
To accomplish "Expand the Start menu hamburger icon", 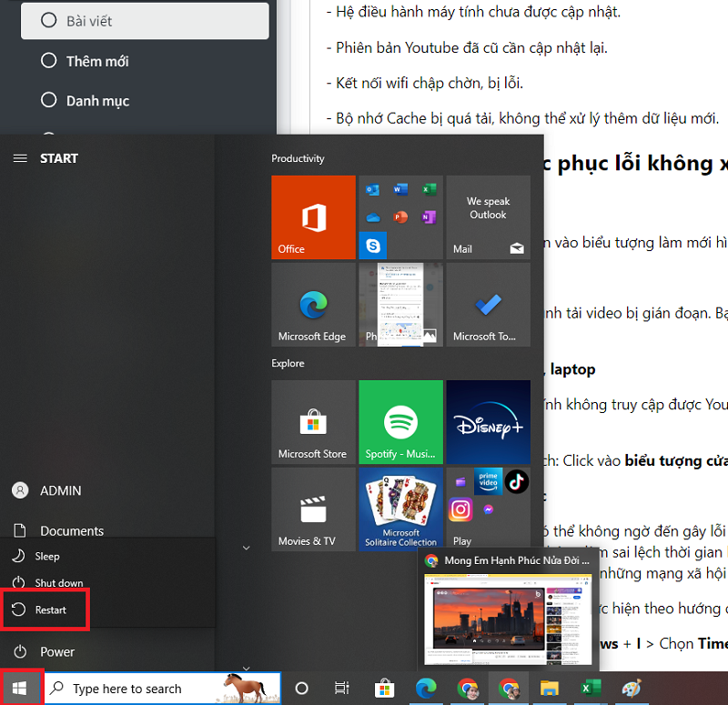I will (20, 158).
